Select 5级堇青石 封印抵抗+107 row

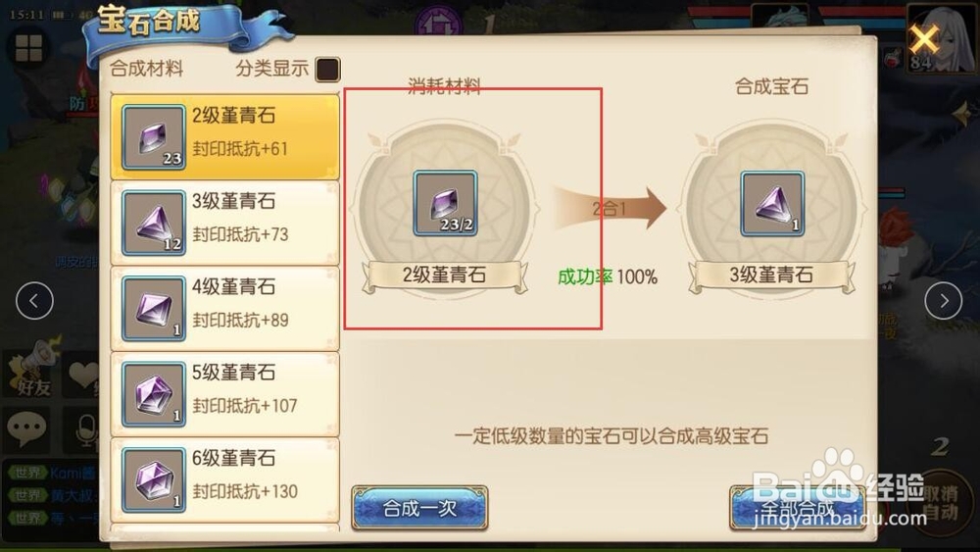pyautogui.click(x=225, y=394)
